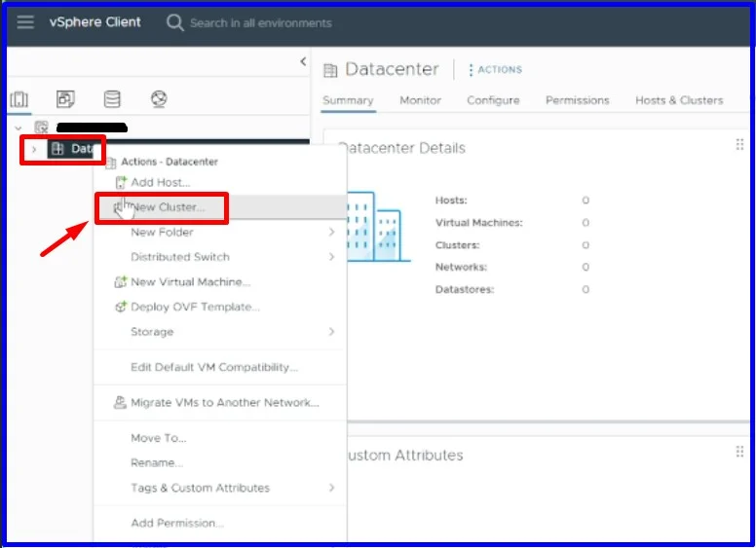Collapse the vCenter server tree node
Viewport: 756px width, 548px height.
tap(18, 128)
